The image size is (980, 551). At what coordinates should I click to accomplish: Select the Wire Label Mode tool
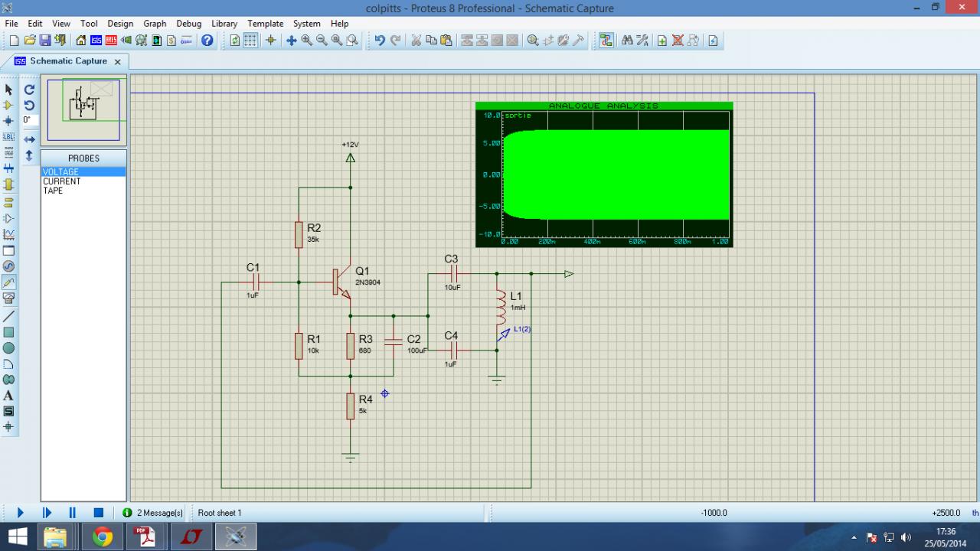pos(8,137)
